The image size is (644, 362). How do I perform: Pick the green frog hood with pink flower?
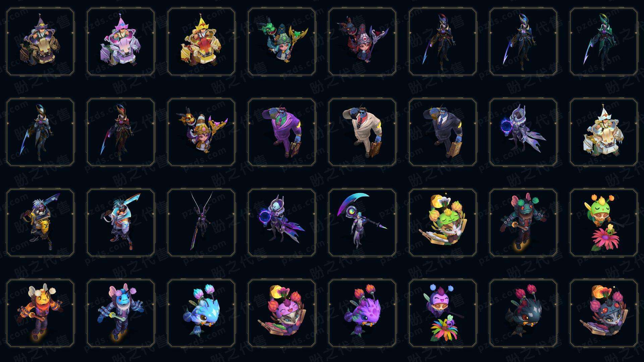pos(604,223)
